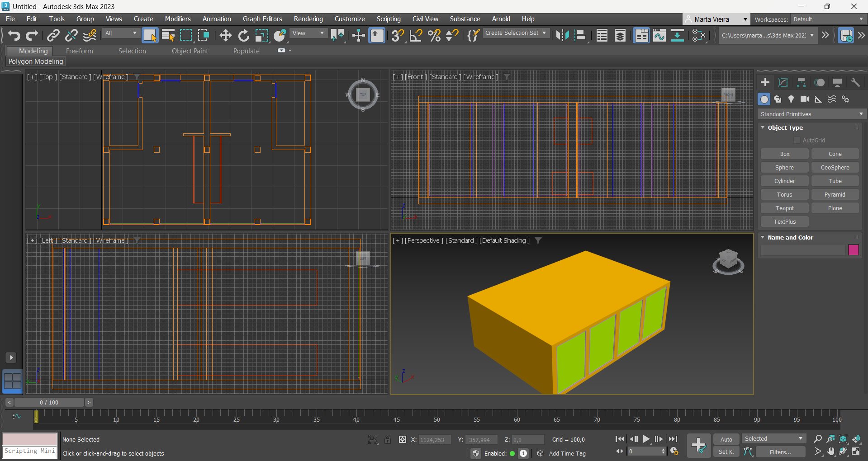Select the Move tool in main toolbar
This screenshot has width=868, height=461.
point(225,35)
